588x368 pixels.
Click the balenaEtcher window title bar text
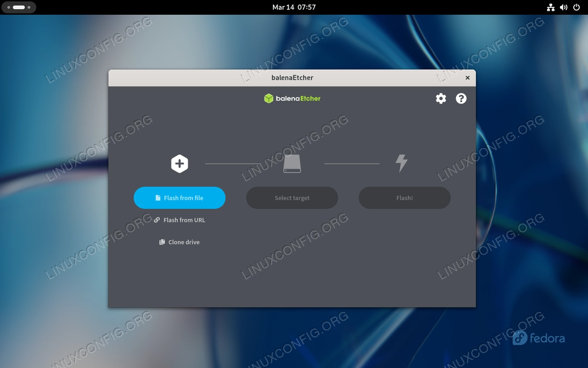click(292, 78)
